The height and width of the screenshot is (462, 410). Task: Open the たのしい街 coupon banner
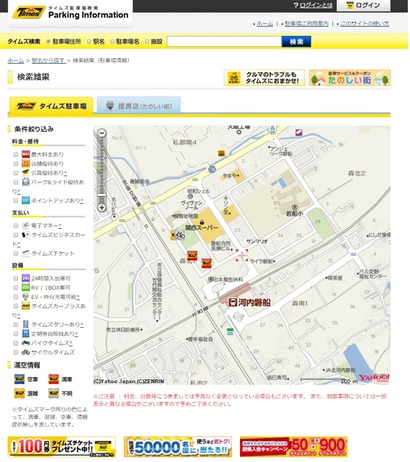click(x=350, y=78)
